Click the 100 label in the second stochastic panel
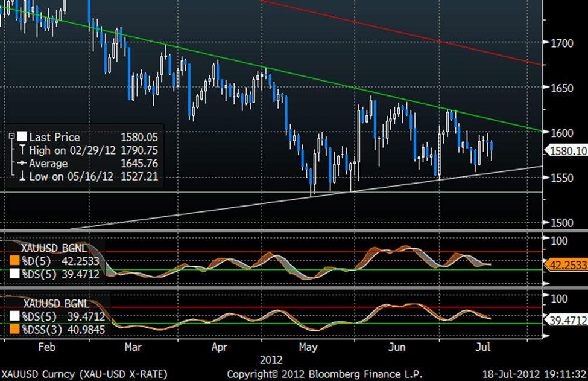The width and height of the screenshot is (588, 381). click(x=559, y=298)
